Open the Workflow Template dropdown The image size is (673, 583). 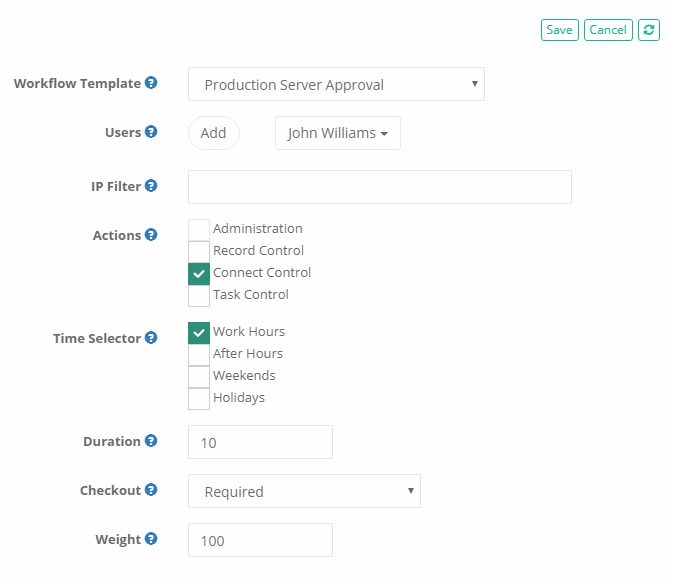[336, 85]
